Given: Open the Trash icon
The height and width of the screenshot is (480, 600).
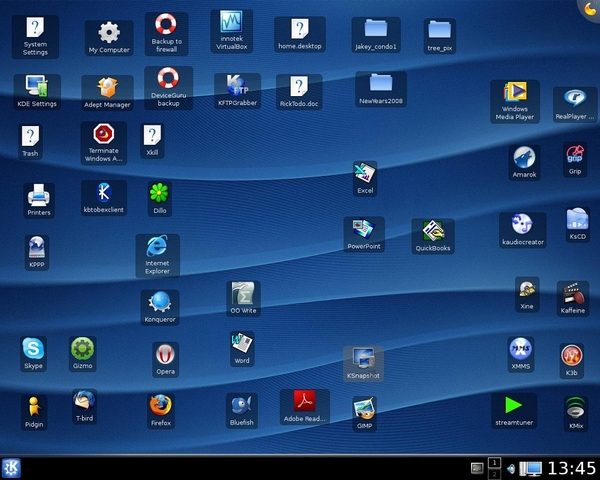Looking at the screenshot, I should (x=30, y=142).
